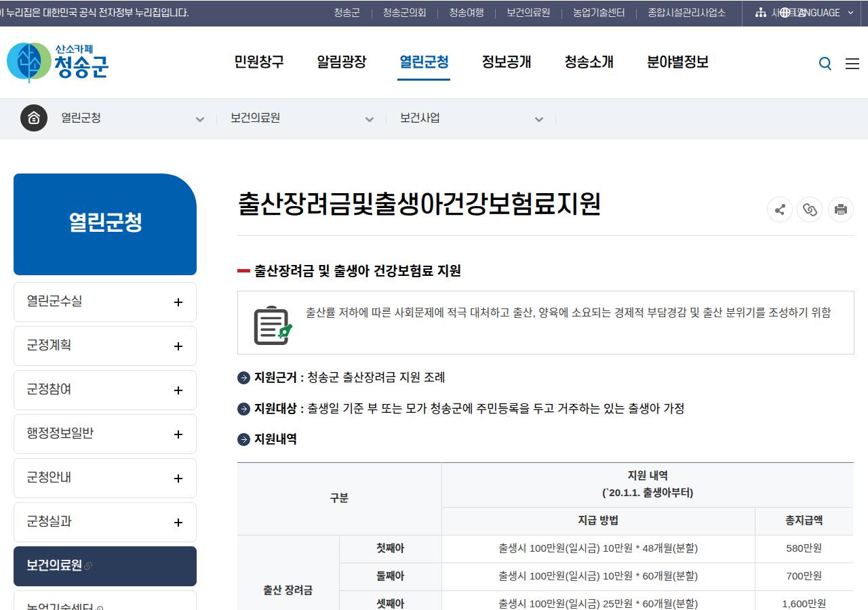
Task: Expand 군청안내 sidebar item
Action: point(105,478)
